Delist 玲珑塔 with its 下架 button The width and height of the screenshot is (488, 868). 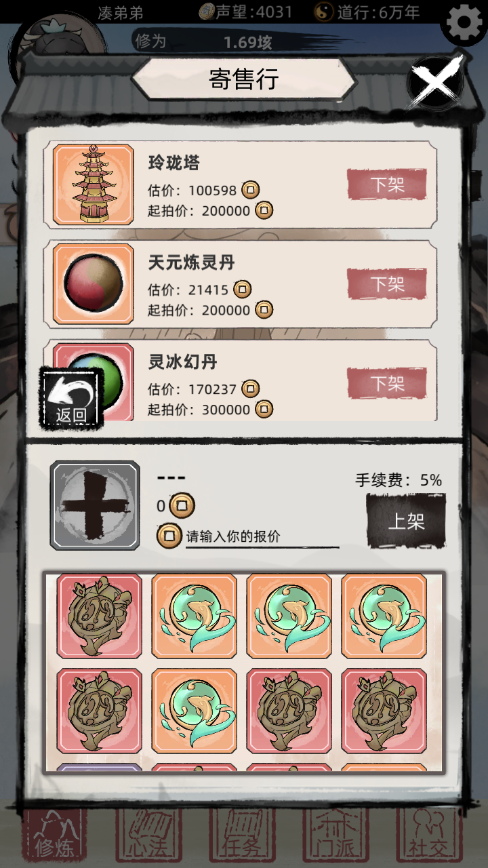(x=387, y=184)
